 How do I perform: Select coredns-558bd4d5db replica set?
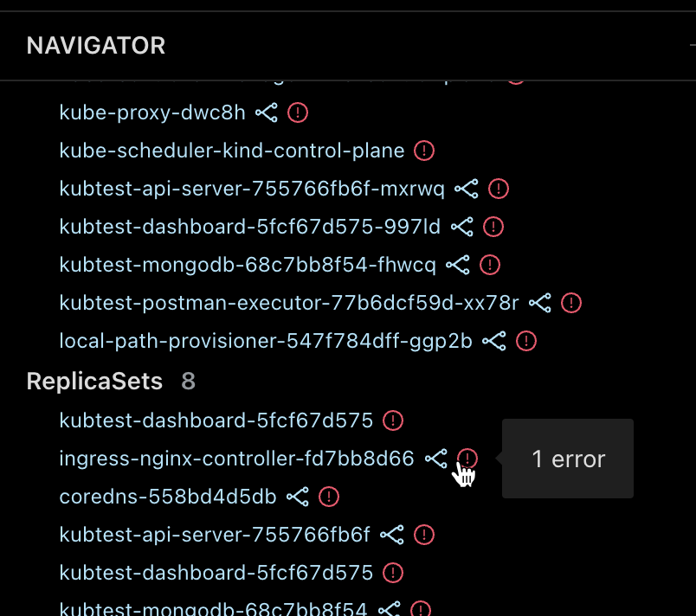click(168, 497)
